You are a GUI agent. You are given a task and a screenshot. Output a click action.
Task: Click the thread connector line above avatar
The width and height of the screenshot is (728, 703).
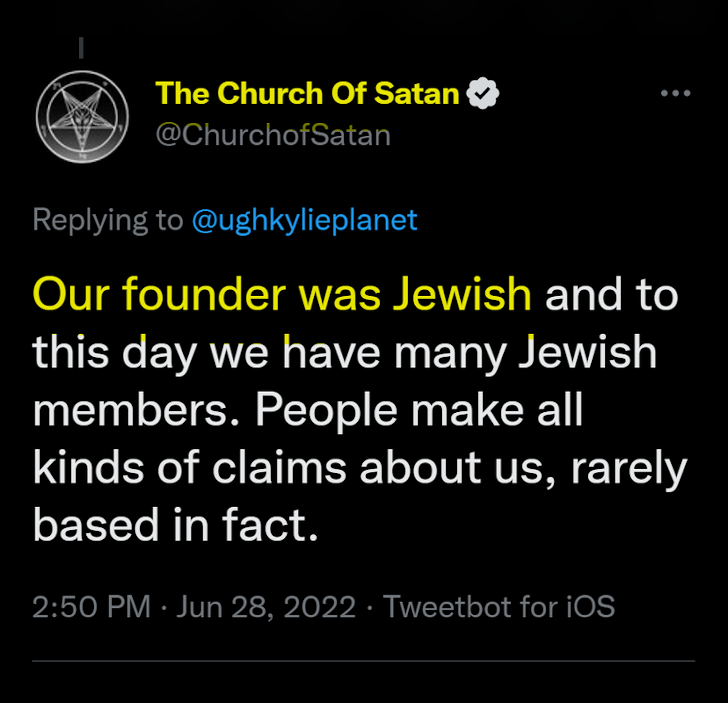click(81, 48)
